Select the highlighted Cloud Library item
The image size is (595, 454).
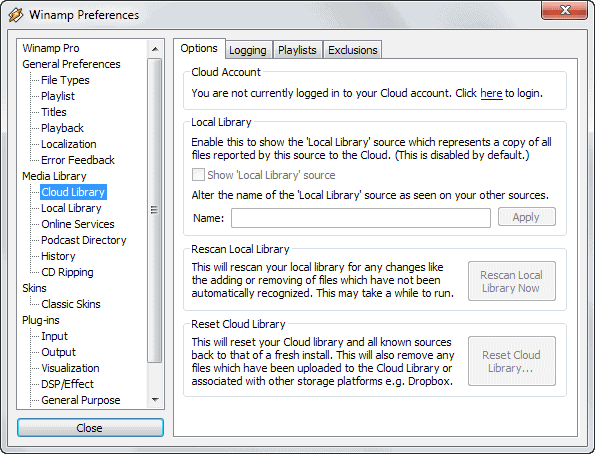point(73,192)
